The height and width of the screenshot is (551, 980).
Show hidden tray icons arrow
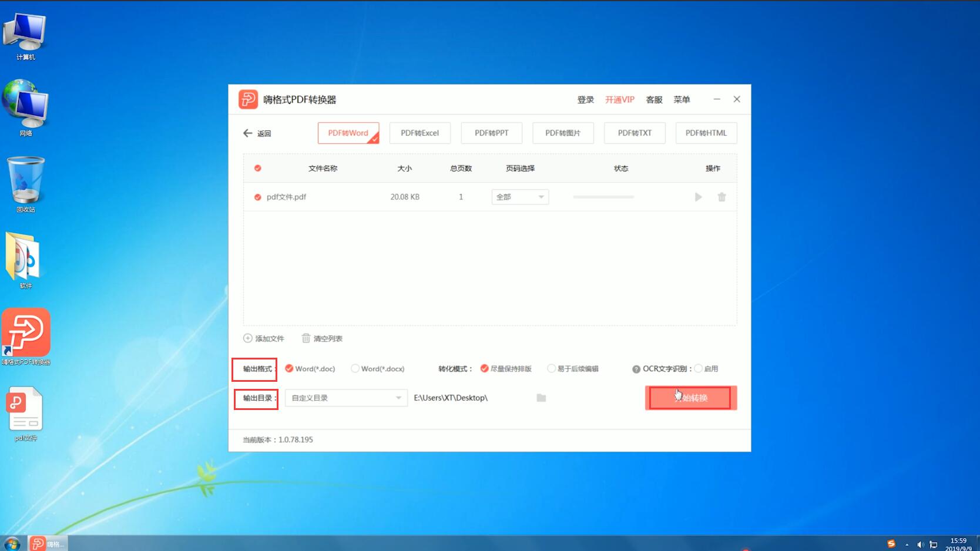[907, 545]
